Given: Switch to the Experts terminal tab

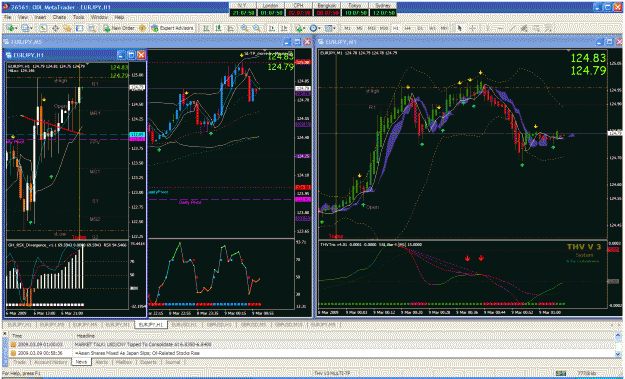Looking at the screenshot, I should pyautogui.click(x=148, y=362).
